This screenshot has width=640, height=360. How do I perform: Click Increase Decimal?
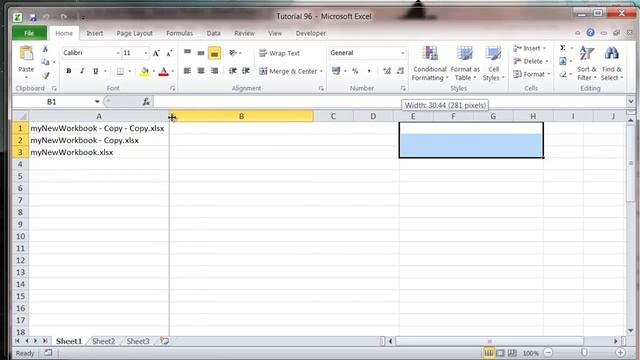click(387, 71)
